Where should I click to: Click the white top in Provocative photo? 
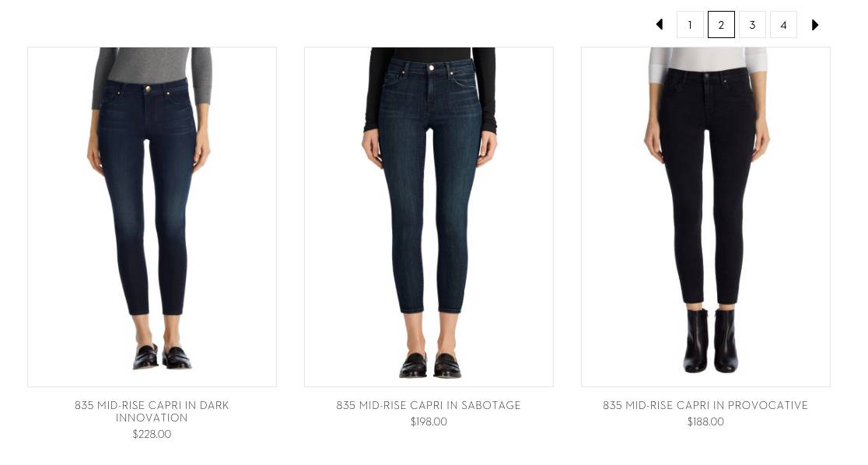(708, 58)
